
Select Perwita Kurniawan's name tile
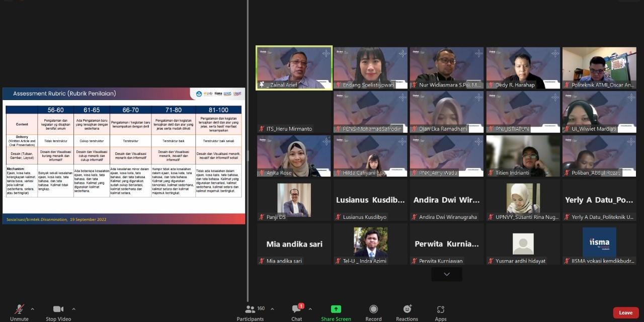tap(447, 244)
